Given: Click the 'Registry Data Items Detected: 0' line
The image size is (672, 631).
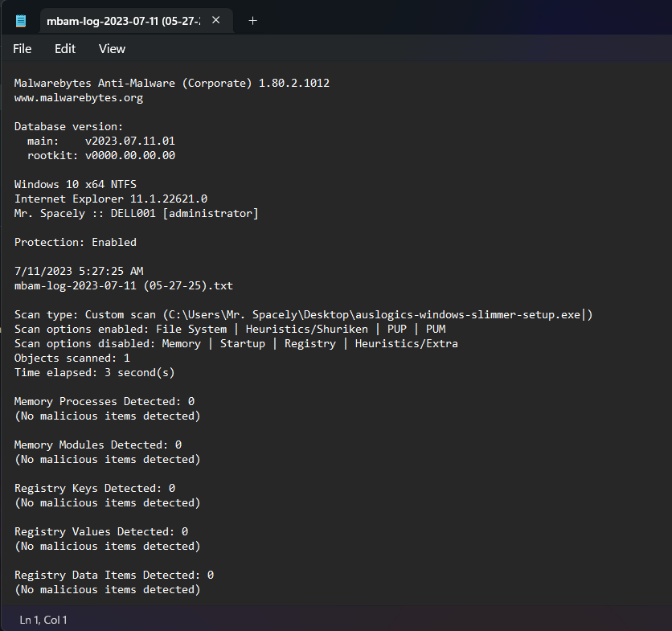Looking at the screenshot, I should click(114, 576).
